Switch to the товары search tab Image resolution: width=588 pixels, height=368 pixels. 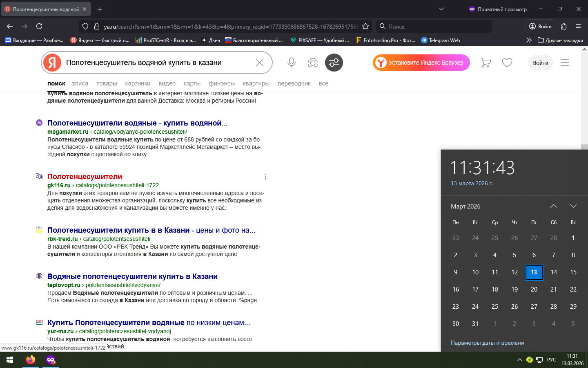point(107,83)
